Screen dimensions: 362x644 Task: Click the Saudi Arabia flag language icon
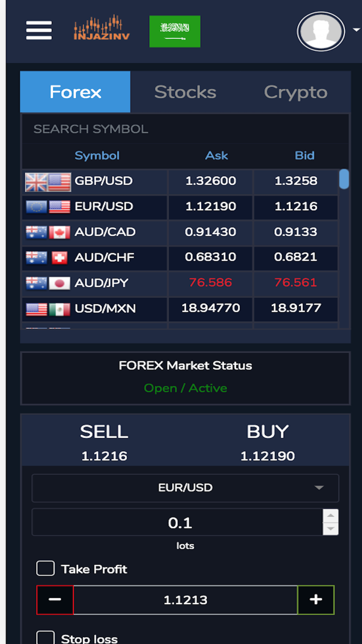175,32
